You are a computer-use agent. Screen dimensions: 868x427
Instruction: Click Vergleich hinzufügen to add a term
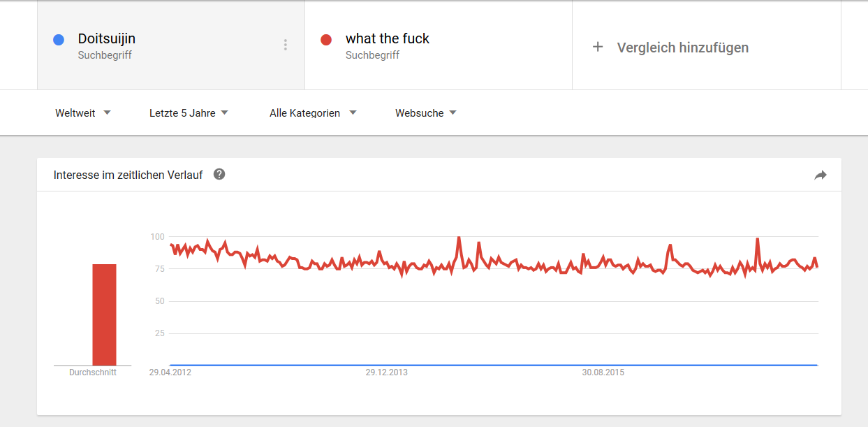[682, 48]
